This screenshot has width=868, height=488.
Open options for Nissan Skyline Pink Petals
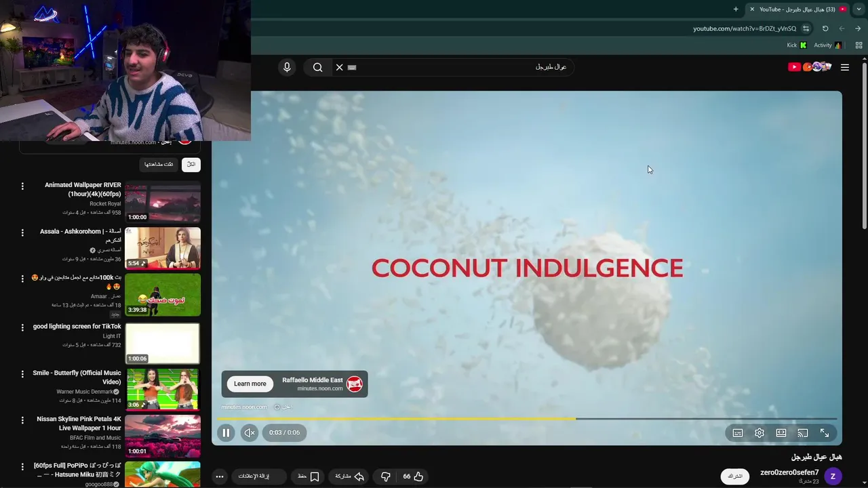coord(22,420)
